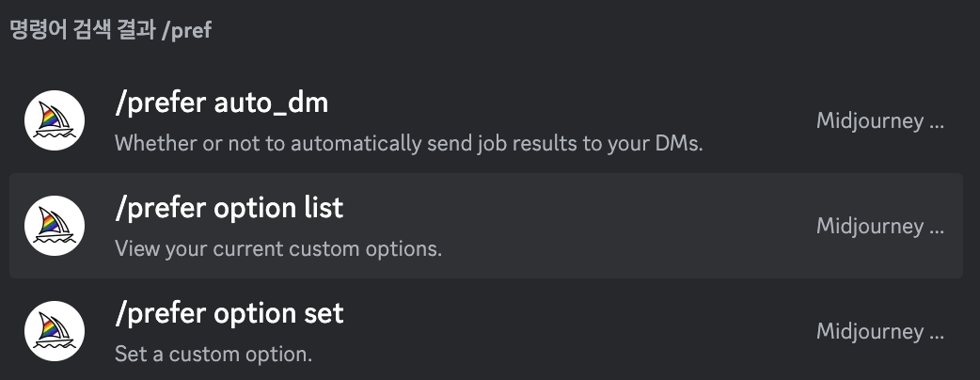Click the description about sending job results to DMs
The width and height of the screenshot is (980, 380).
coord(409,144)
